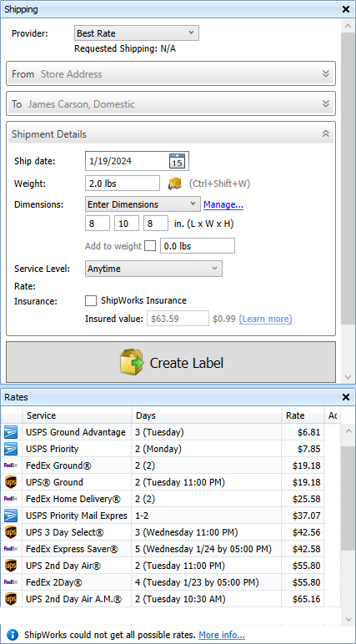The image size is (356, 644).
Task: Select the UPS 2nd Day Air A.M.® name
Action: pos(74,599)
